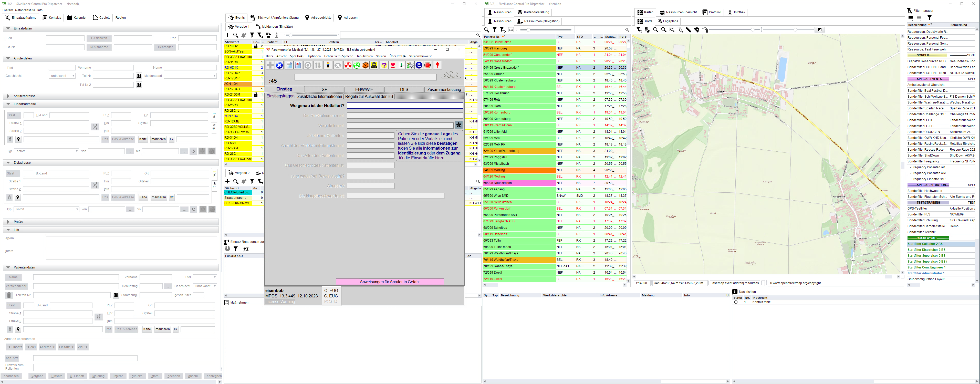
Task: Open the Optionen menu in ProQA
Action: click(x=314, y=56)
